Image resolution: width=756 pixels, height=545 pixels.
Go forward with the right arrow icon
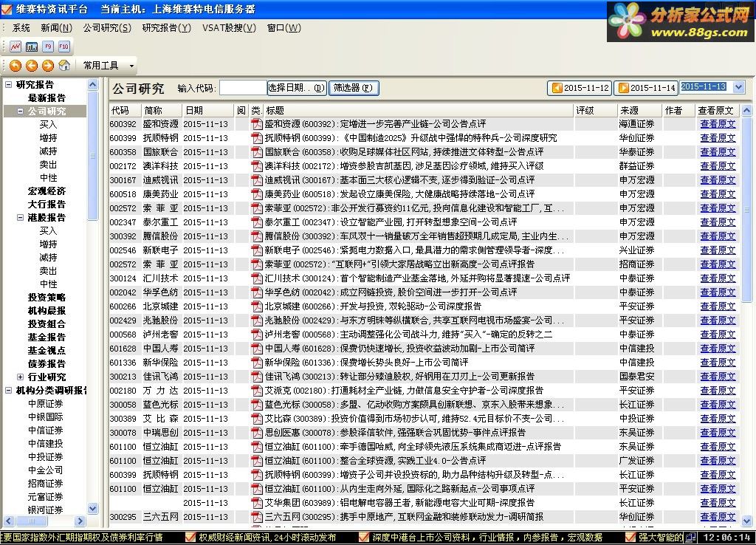pos(48,65)
